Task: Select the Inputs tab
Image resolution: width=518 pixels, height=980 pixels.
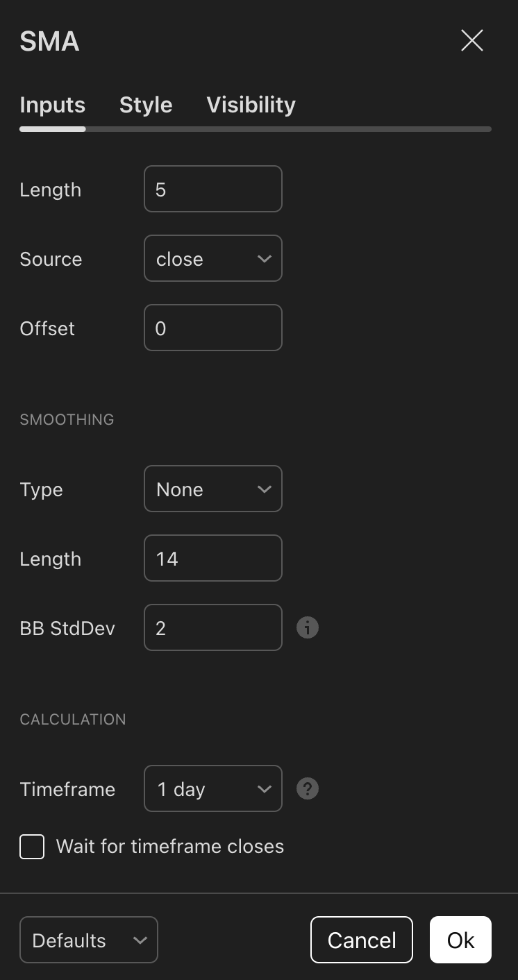Action: click(x=53, y=105)
